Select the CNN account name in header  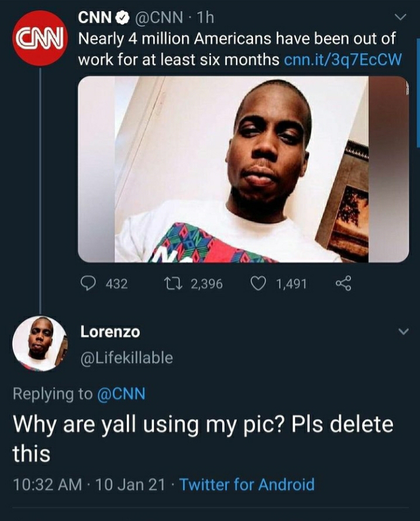(95, 19)
